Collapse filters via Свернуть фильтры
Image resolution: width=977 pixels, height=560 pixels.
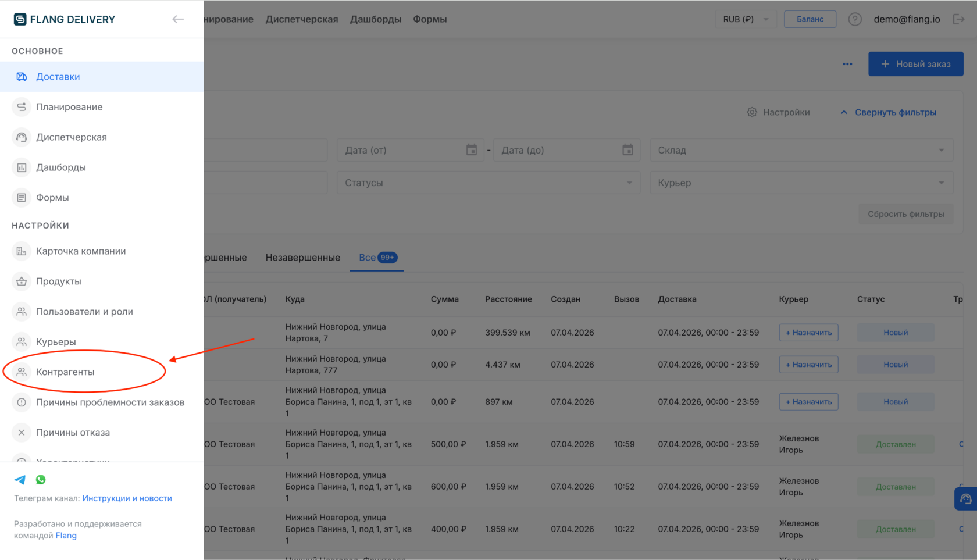[888, 112]
